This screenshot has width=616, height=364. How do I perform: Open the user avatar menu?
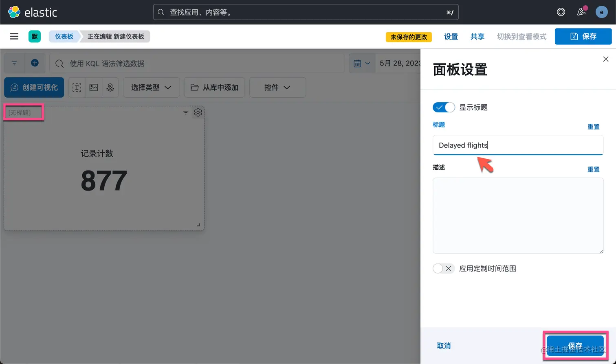point(602,12)
